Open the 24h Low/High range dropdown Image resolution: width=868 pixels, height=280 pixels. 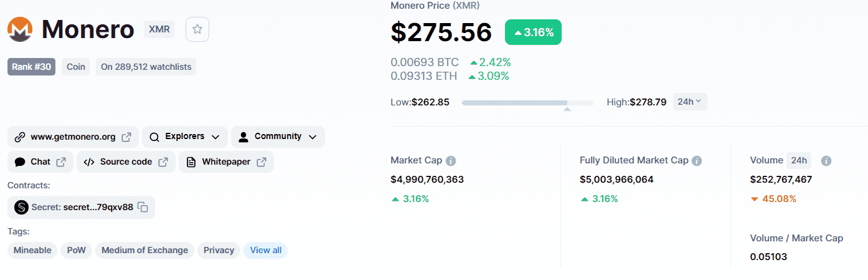pyautogui.click(x=690, y=102)
